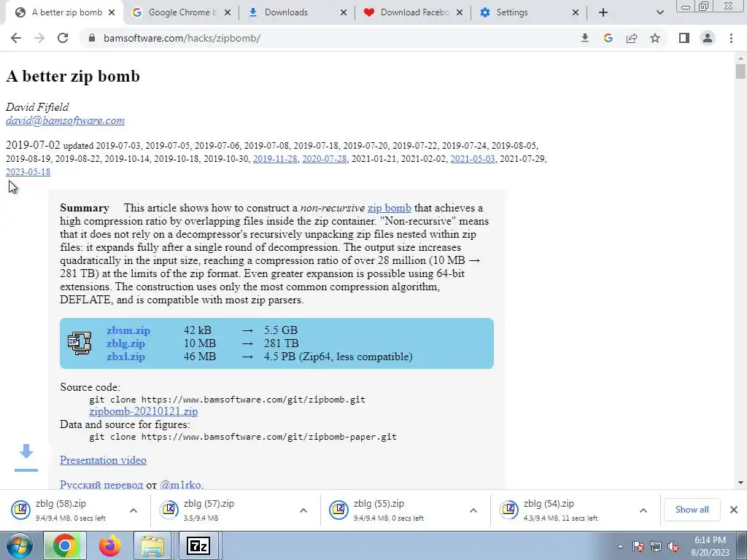Expand options for zblg (58).zip

point(133,510)
